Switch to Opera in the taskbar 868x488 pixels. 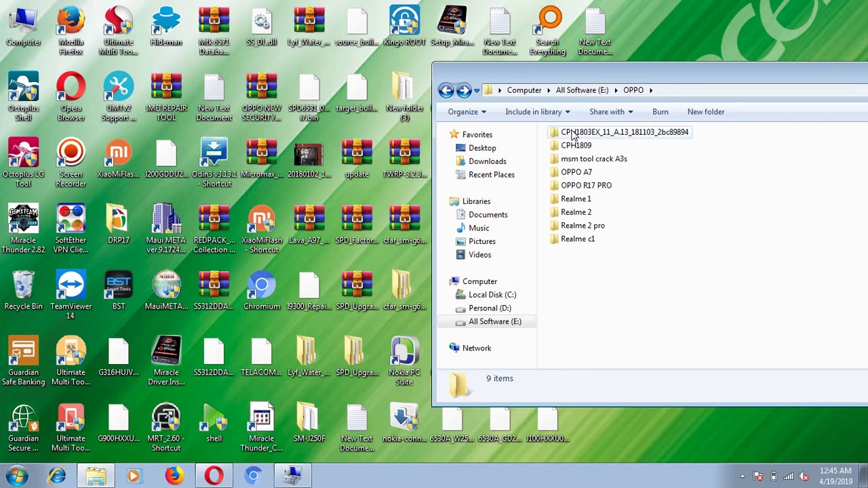pyautogui.click(x=214, y=476)
